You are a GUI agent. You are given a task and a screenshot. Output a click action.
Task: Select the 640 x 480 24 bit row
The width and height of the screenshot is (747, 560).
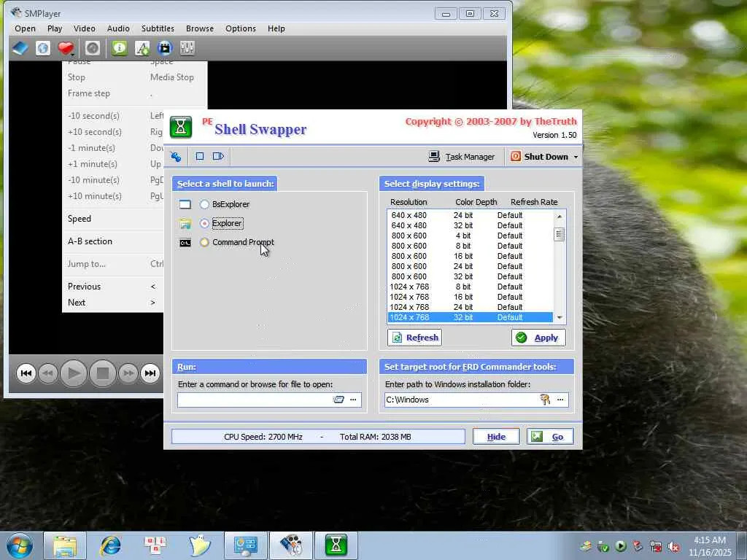(471, 215)
